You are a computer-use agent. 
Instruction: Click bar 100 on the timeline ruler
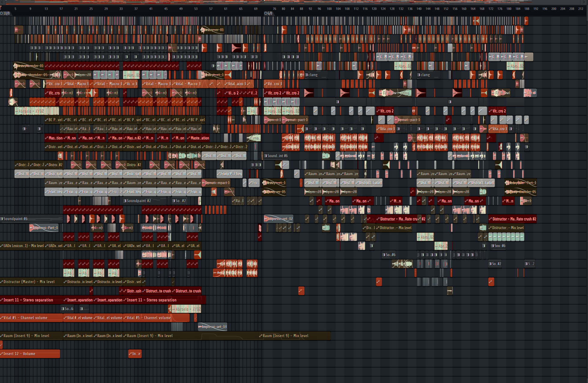click(x=329, y=9)
